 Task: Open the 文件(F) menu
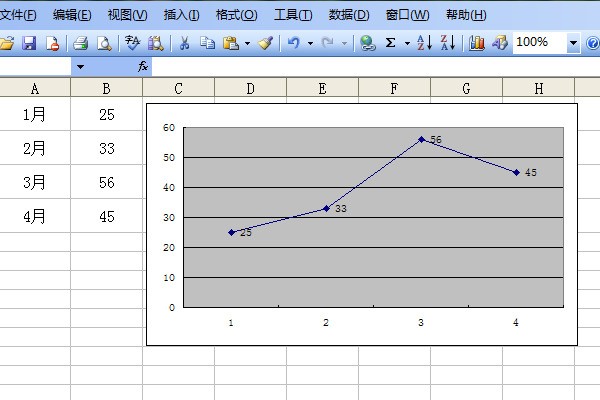tap(18, 15)
